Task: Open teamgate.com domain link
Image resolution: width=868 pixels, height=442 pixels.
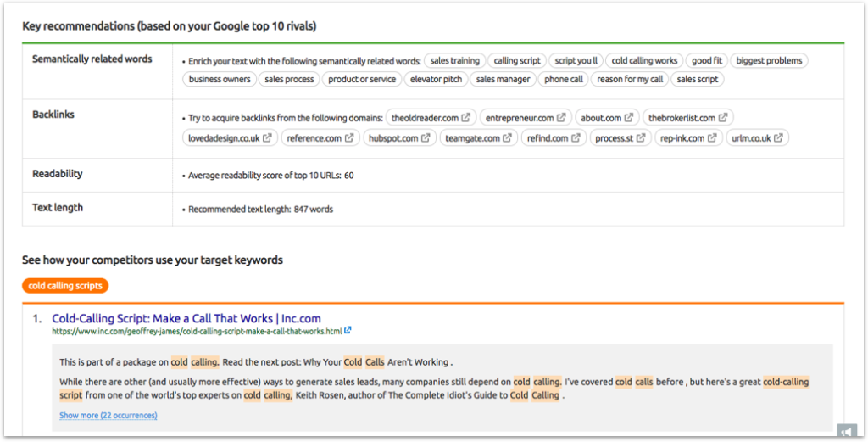Action: point(473,138)
